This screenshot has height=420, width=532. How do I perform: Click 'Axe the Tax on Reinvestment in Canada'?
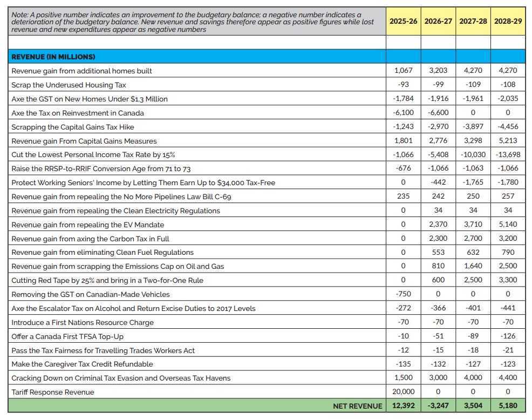(x=77, y=113)
